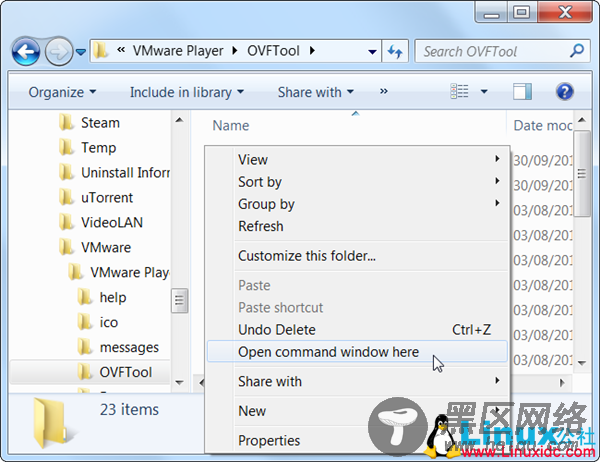Expand arrow after VMware Player breadcrumb
This screenshot has width=600, height=462.
point(235,51)
